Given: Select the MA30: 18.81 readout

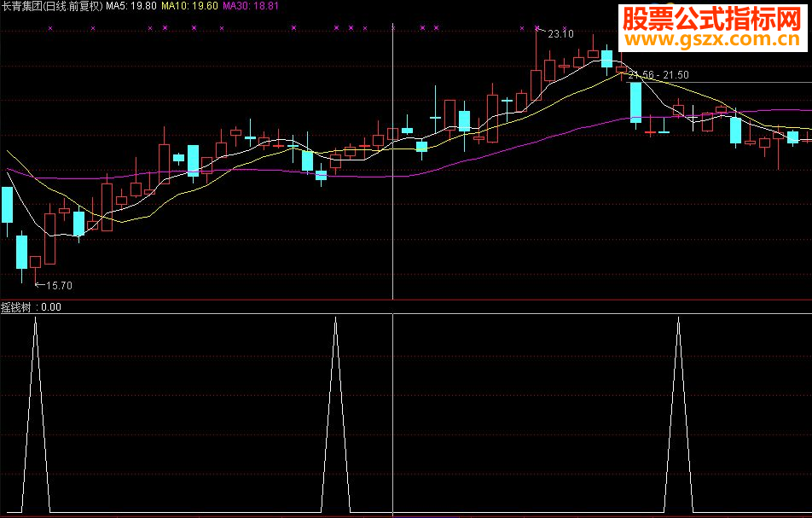Looking at the screenshot, I should pyautogui.click(x=251, y=6).
